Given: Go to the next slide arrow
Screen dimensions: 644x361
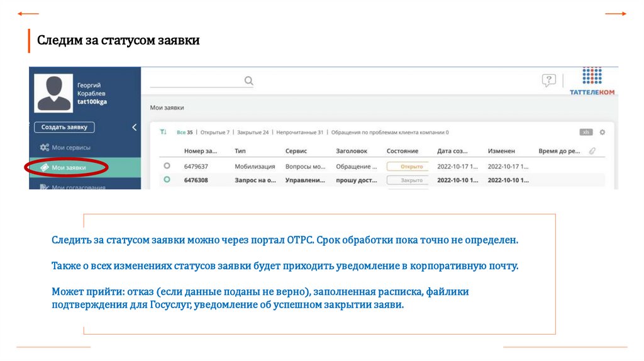Looking at the screenshot, I should point(615,13).
